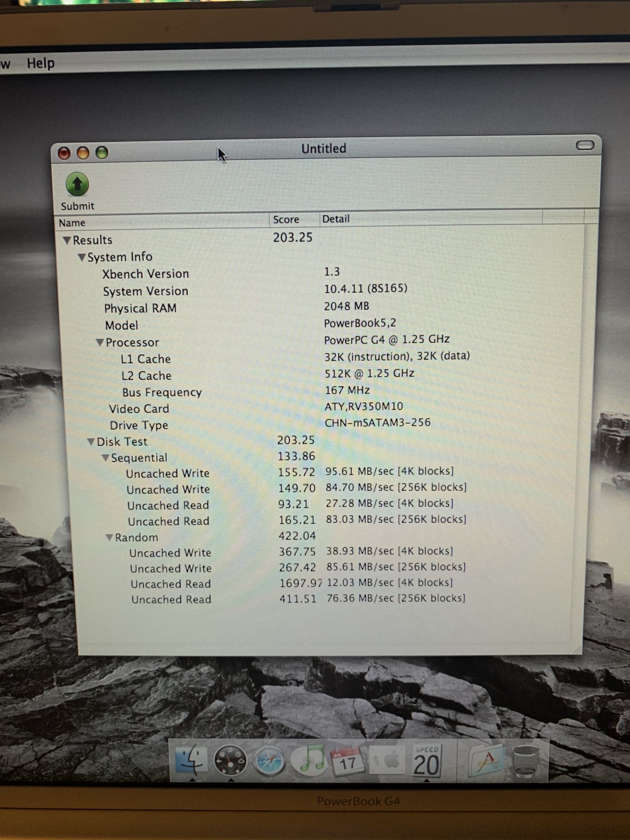Select Uncached Read row scoring 93.21

coord(323,505)
